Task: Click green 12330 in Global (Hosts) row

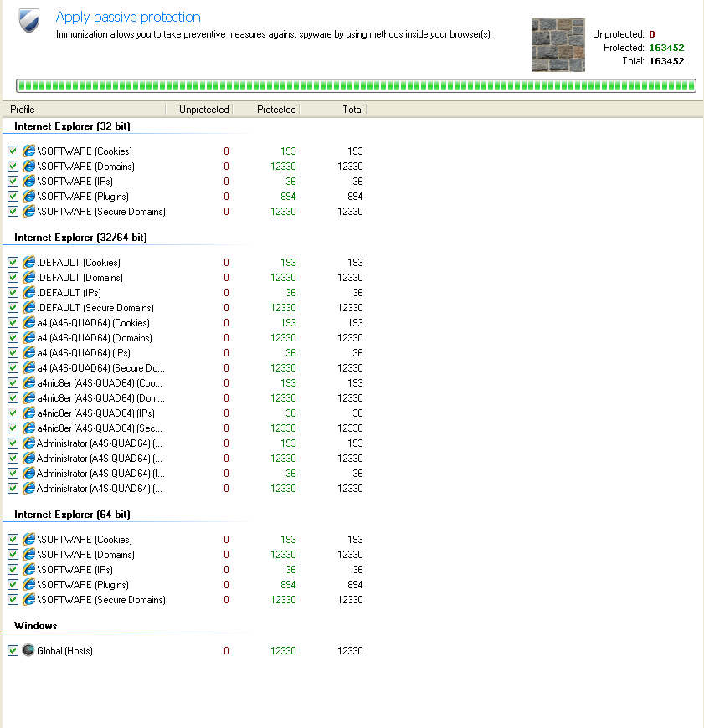Action: click(x=283, y=651)
